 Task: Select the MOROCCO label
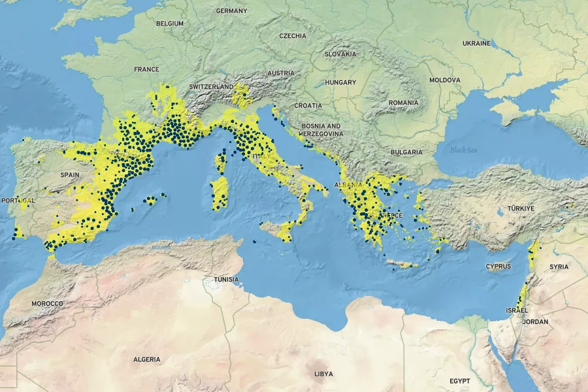(x=47, y=304)
